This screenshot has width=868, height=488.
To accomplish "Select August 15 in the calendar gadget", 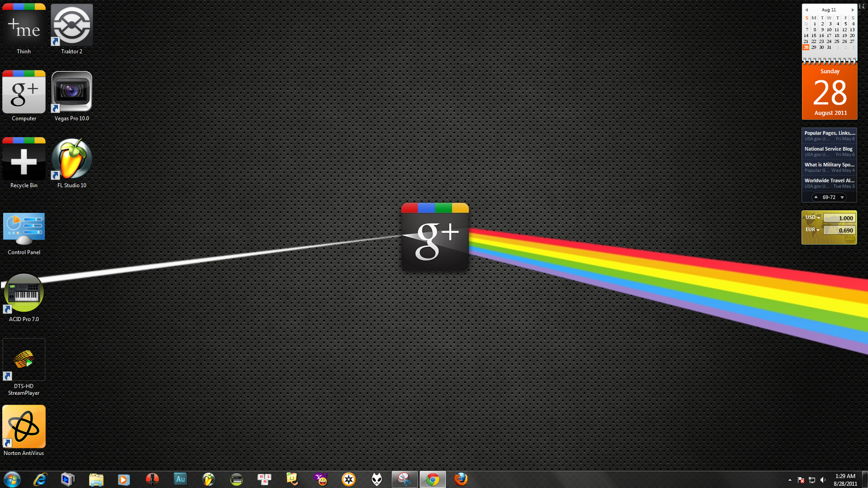I will pos(814,35).
